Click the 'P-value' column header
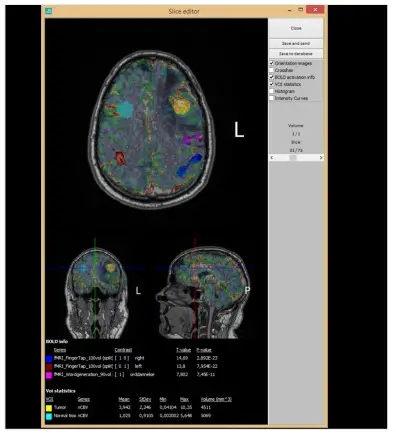The height and width of the screenshot is (440, 396). coord(204,350)
